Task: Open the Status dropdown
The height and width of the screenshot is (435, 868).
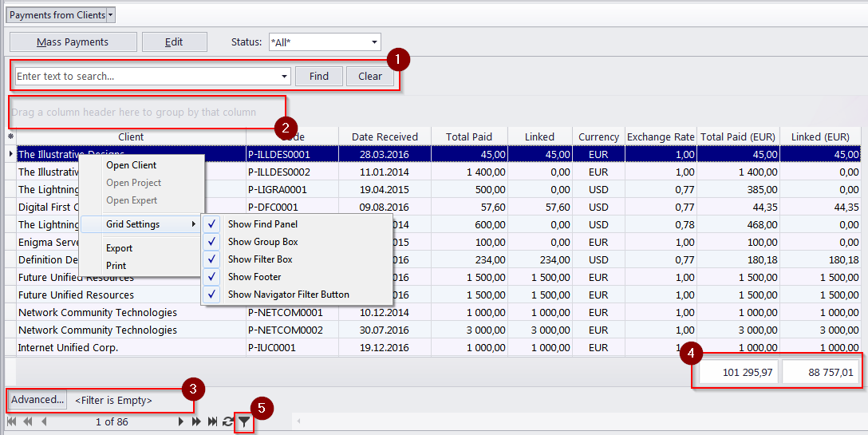Action: point(375,42)
